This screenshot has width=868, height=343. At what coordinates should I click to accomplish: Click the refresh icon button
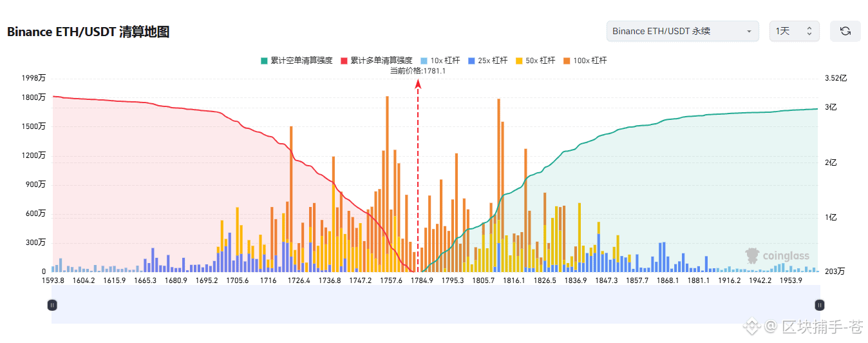tap(845, 31)
